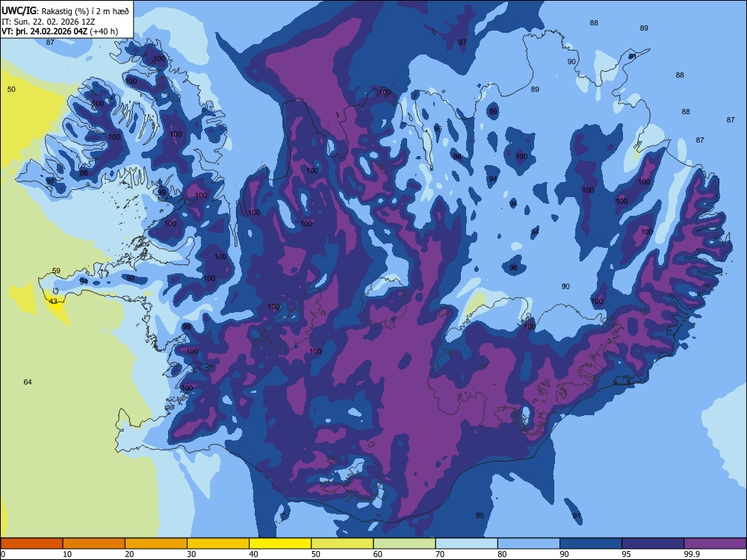Select the pale yellow 50–60 legend swatch
This screenshot has height=560, width=747.
click(342, 544)
